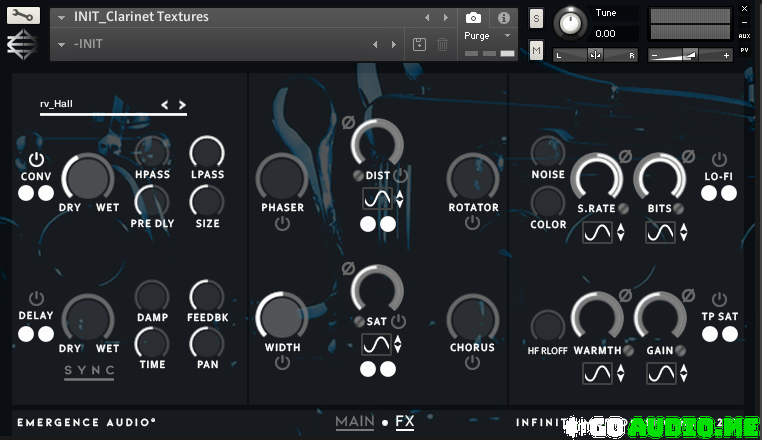
Task: Click the LPASS knob
Action: (207, 153)
